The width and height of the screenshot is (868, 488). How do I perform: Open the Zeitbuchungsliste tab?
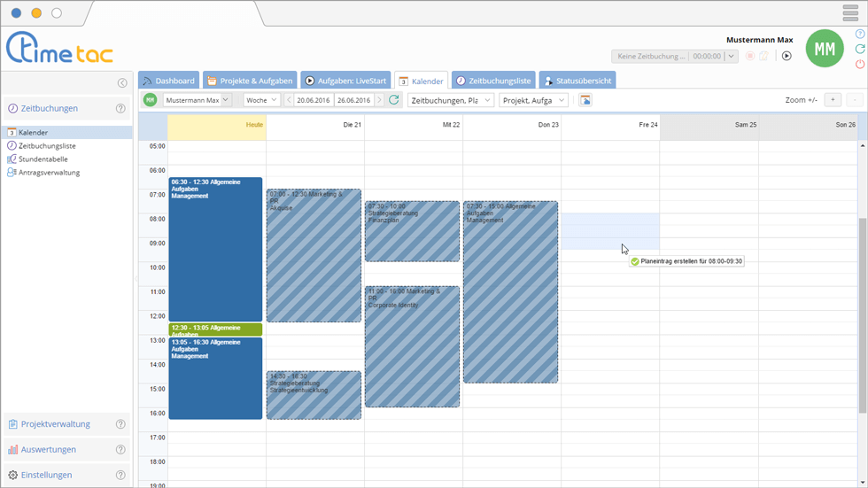[492, 81]
